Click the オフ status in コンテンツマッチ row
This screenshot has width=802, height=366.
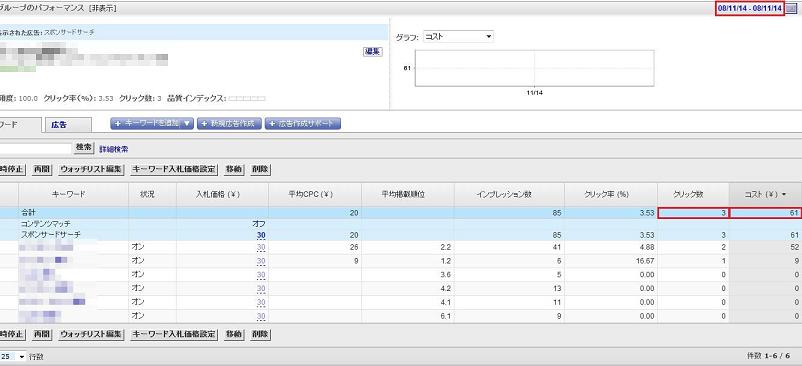[258, 224]
